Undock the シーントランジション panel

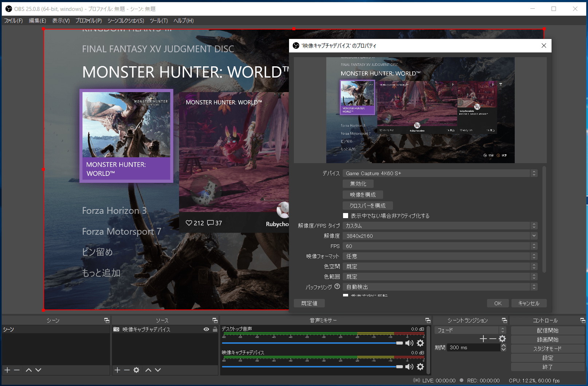(505, 320)
